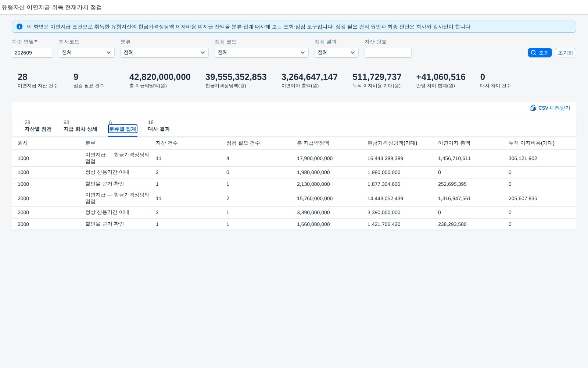
Task: Click the 현금가격상당액(기대) column header
Action: 392,143
